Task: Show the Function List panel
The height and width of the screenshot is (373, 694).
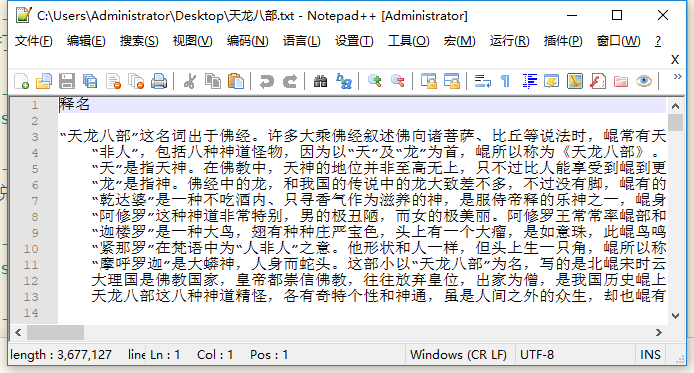Action: 598,81
